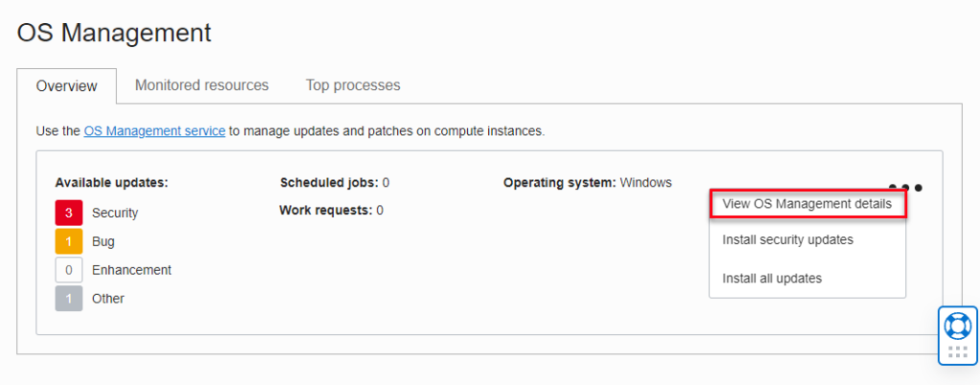This screenshot has width=980, height=385.
Task: Click the OS Management page heading
Action: 115,33
